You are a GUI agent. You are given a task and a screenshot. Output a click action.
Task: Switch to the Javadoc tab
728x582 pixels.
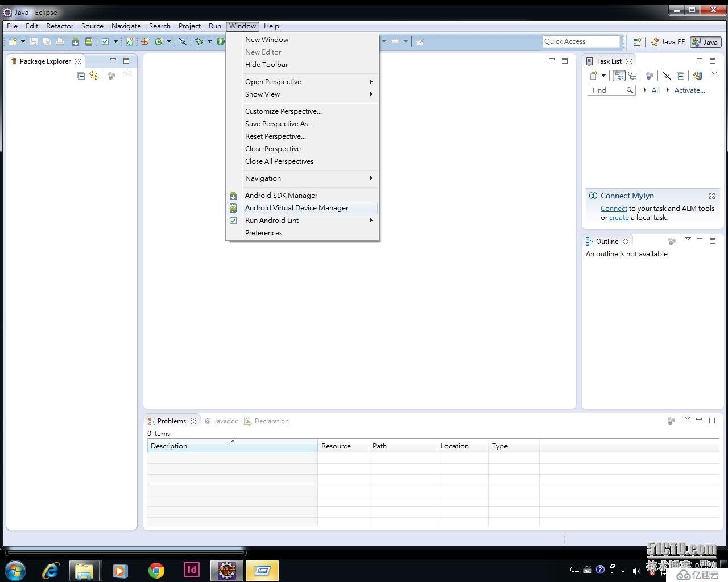221,421
